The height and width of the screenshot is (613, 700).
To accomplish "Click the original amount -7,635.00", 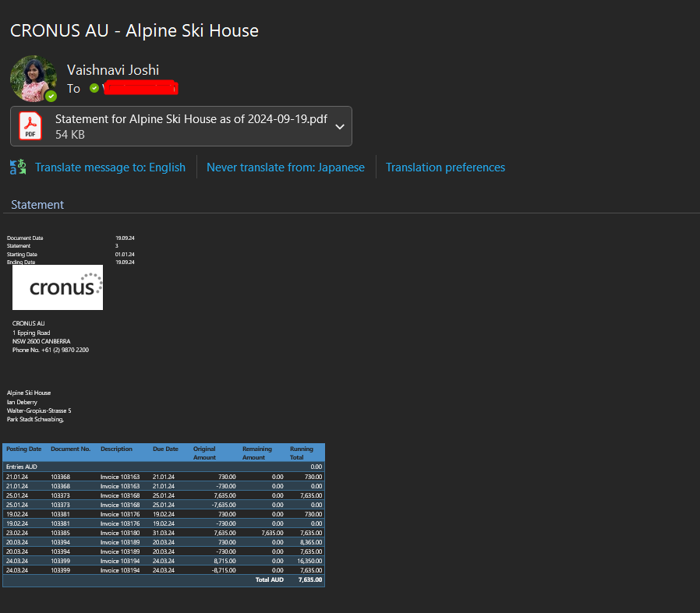I will pos(224,505).
